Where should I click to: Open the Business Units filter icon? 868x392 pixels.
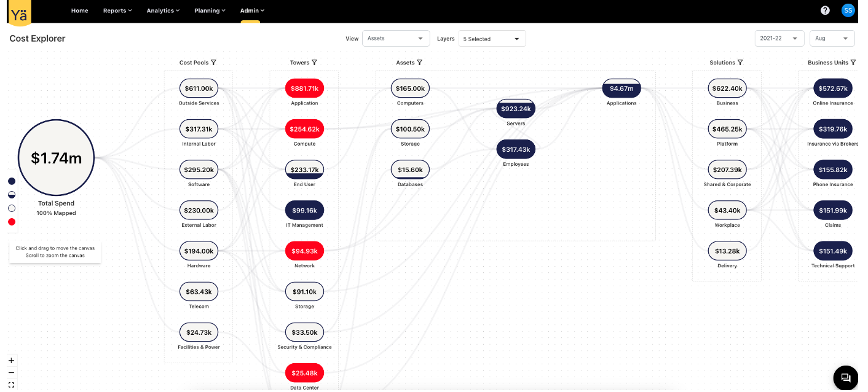[x=853, y=63]
